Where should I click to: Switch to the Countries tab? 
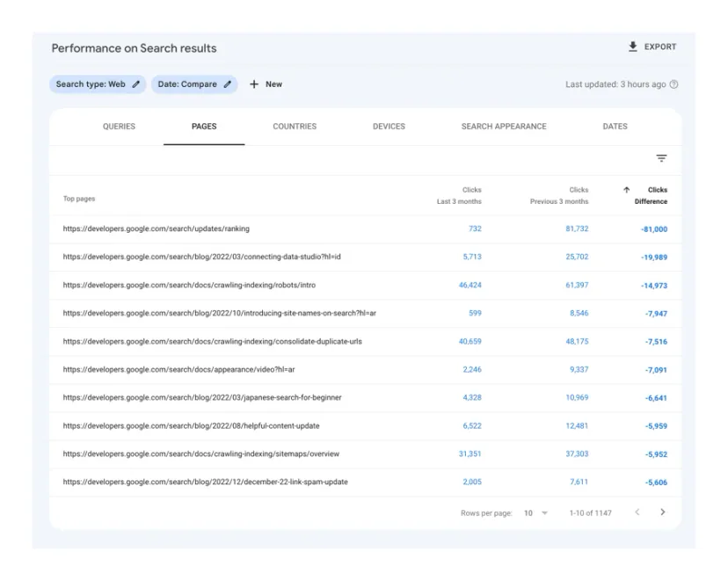295,127
